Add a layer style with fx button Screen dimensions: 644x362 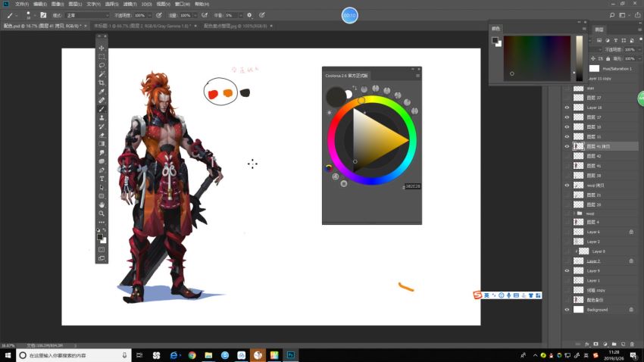[587, 344]
